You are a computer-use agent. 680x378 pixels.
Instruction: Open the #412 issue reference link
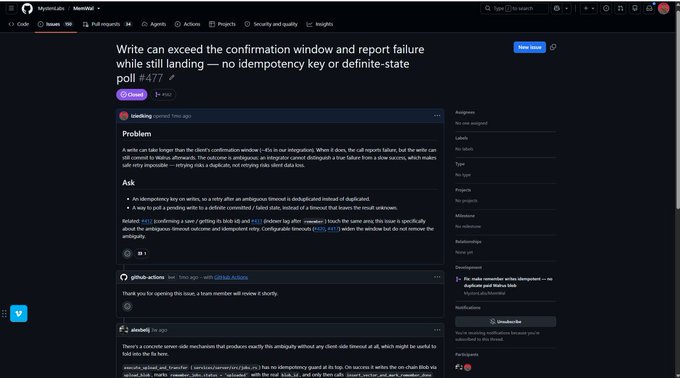click(x=147, y=221)
